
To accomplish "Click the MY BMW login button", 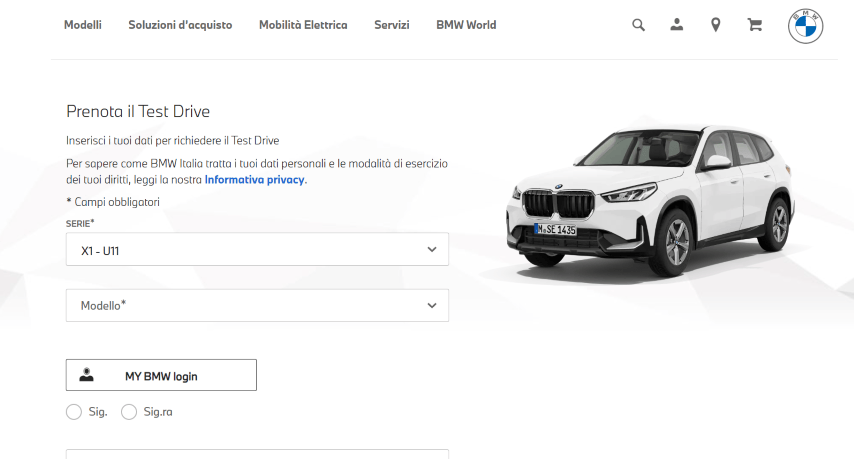I will (161, 375).
